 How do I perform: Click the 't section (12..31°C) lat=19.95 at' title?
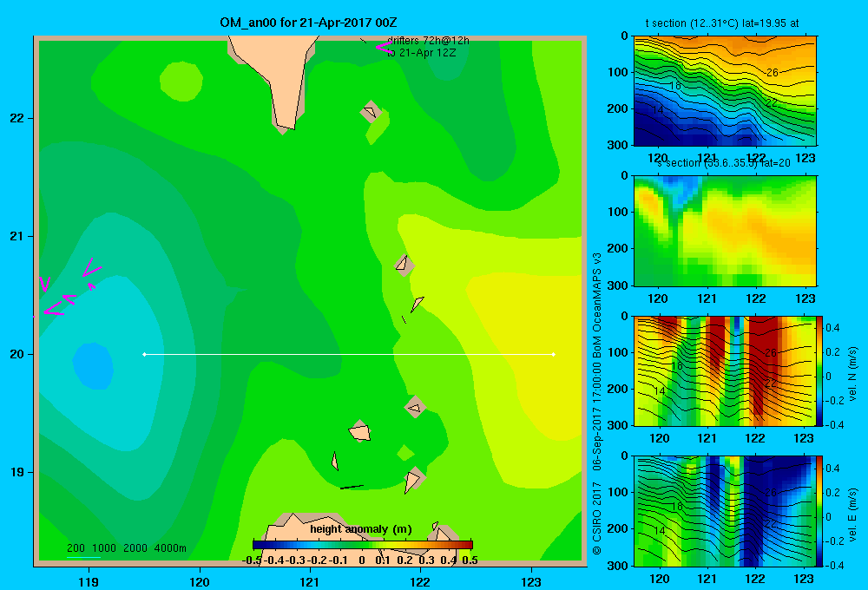coord(722,23)
